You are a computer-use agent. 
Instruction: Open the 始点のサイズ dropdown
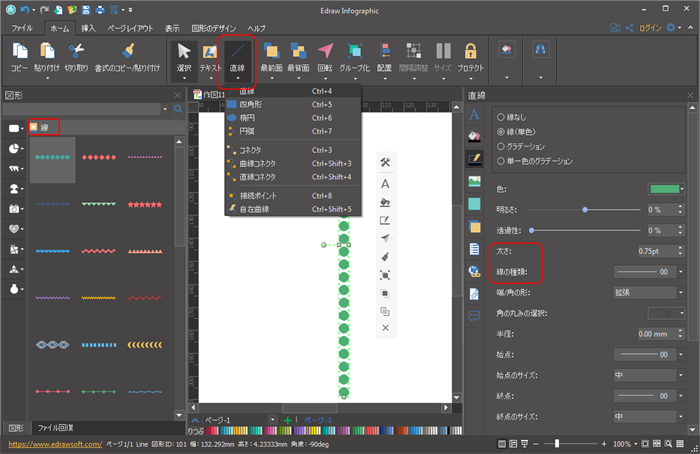tap(649, 375)
